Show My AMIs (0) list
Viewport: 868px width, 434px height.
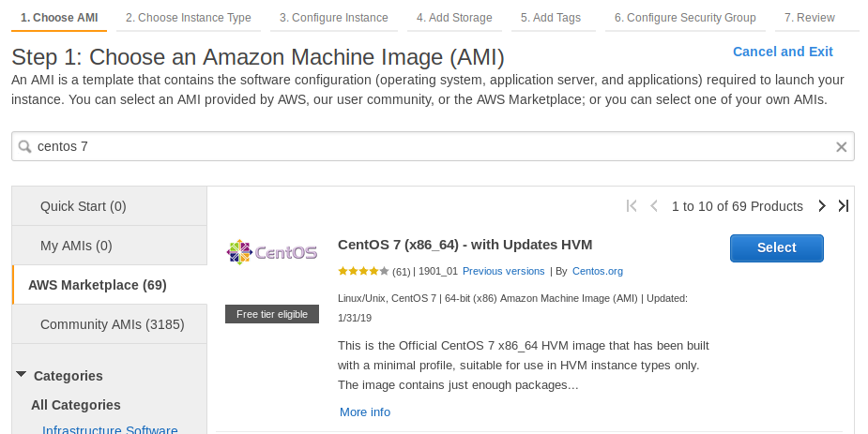point(110,246)
